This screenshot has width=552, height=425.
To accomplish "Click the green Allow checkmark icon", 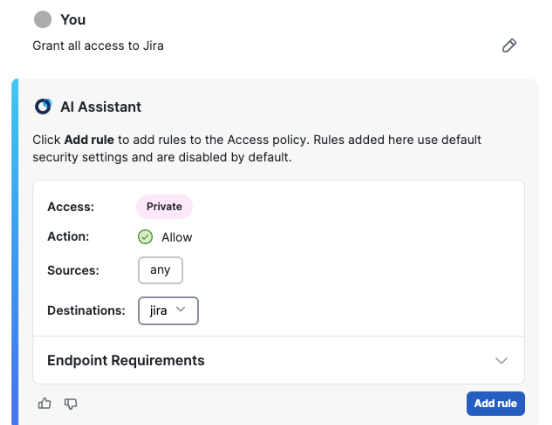I will pyautogui.click(x=145, y=237).
